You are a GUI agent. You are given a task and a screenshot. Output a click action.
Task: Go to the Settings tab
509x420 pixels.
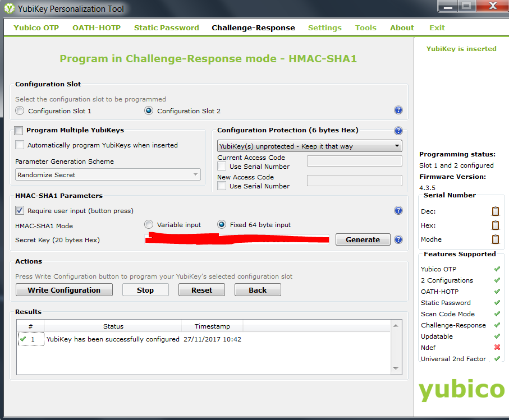coord(324,27)
